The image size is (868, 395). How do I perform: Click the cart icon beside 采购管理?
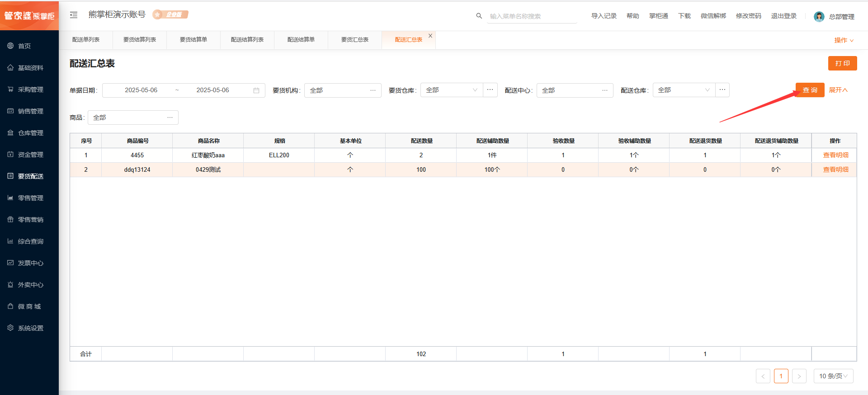tap(10, 89)
